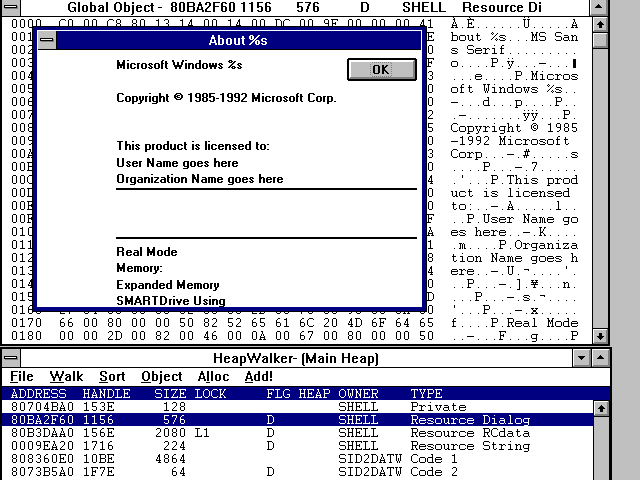Expand the Sort menu
Viewport: 640px width, 480px height.
tap(112, 377)
